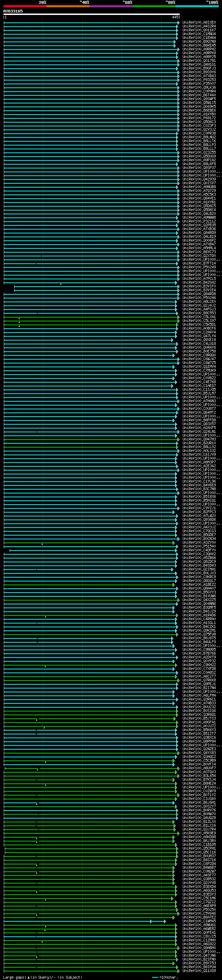Select the UniRef100_Q9SWF5 label

[199, 98]
